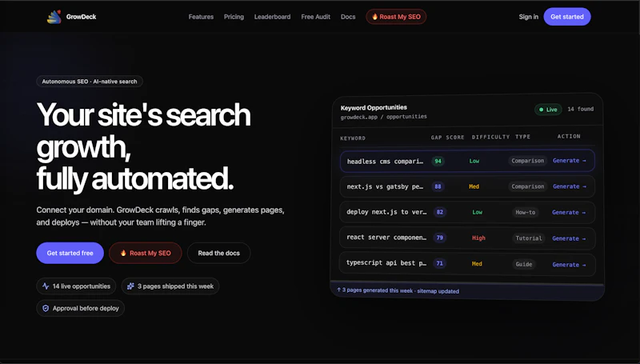
Task: Click the shield icon beside Approval before deploy
Action: coord(46,309)
